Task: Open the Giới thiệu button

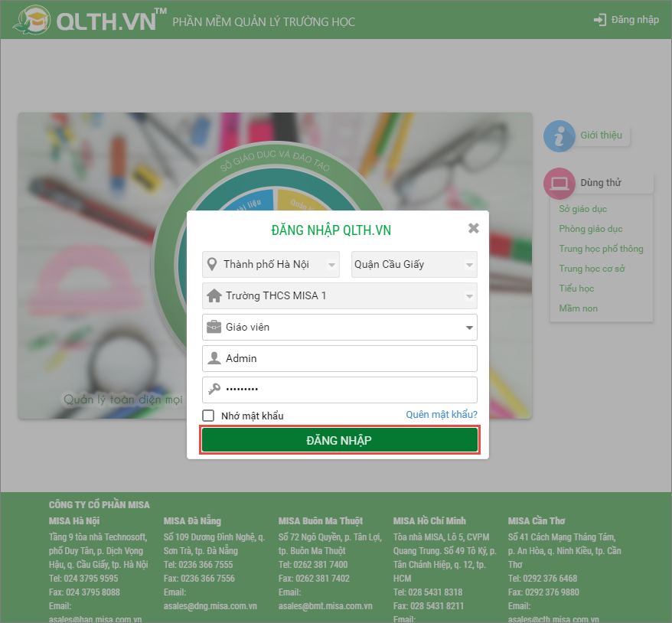Action: [601, 135]
